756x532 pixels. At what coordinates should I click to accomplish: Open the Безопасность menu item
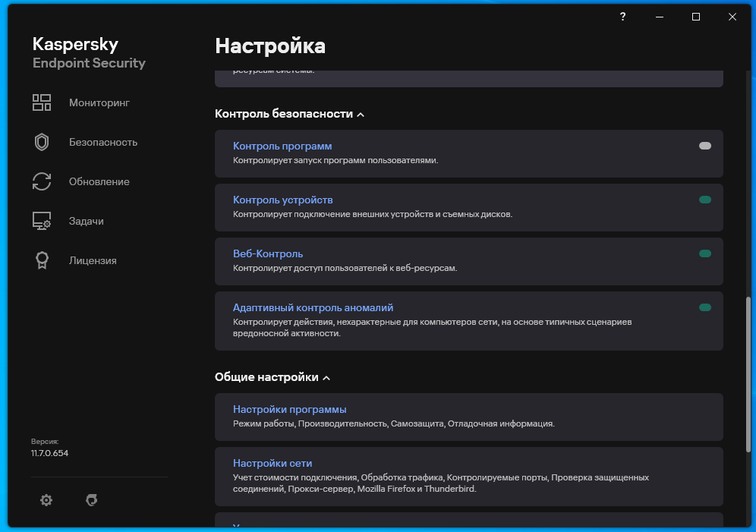pyautogui.click(x=103, y=142)
